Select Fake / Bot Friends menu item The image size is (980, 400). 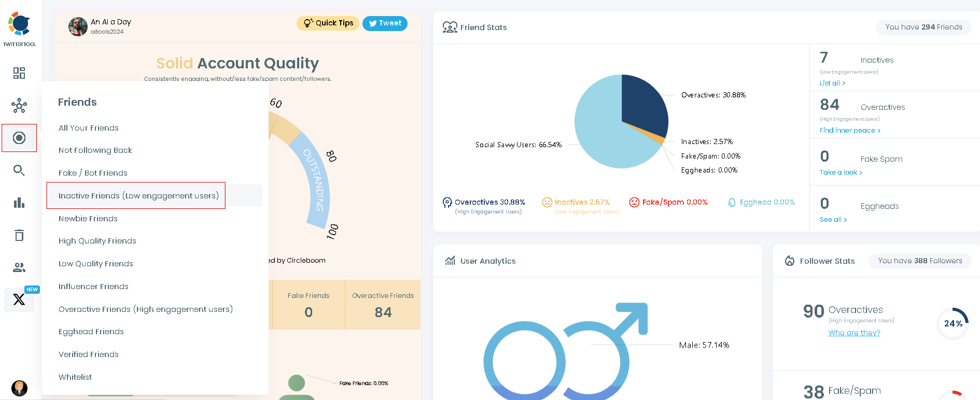tap(93, 173)
